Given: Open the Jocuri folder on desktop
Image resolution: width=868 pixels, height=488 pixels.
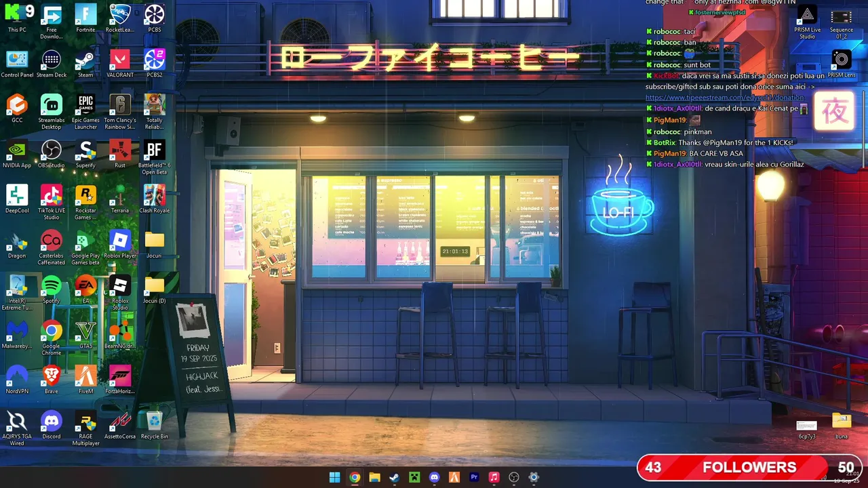Looking at the screenshot, I should (155, 245).
